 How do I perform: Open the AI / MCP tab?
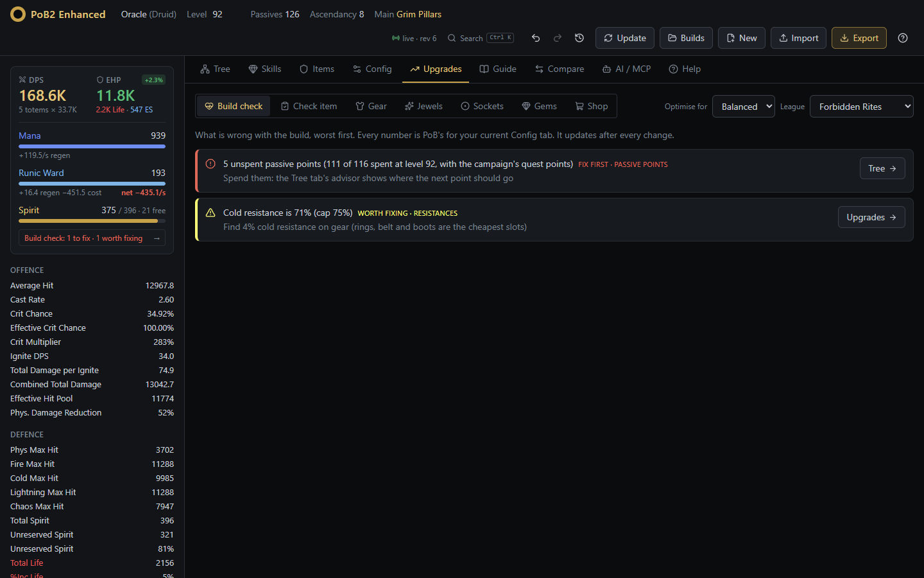click(626, 69)
